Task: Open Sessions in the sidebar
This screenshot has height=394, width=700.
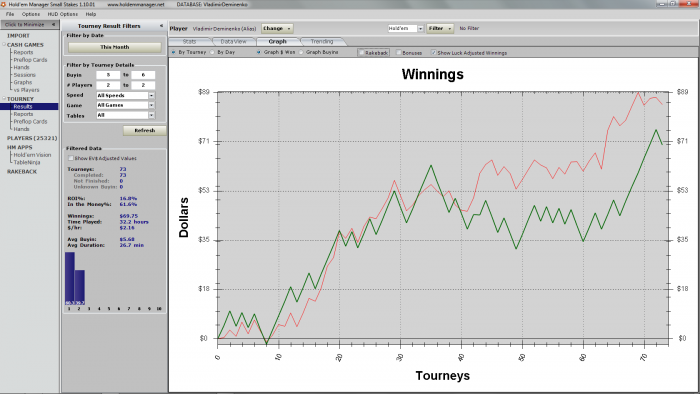Action: coord(24,75)
